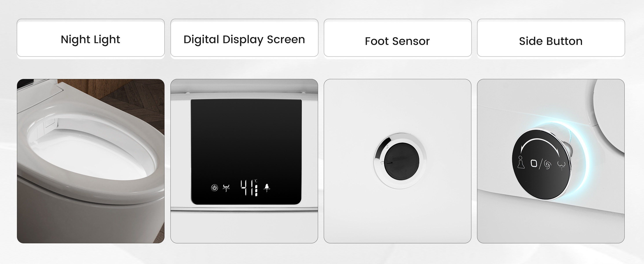Select the Night Light label
644x264 pixels.
pyautogui.click(x=90, y=40)
